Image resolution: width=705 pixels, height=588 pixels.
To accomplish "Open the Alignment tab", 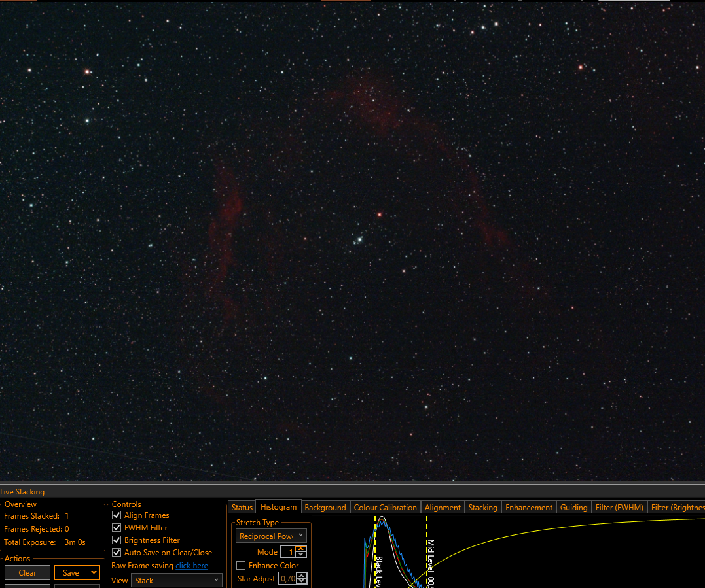I will coord(443,507).
